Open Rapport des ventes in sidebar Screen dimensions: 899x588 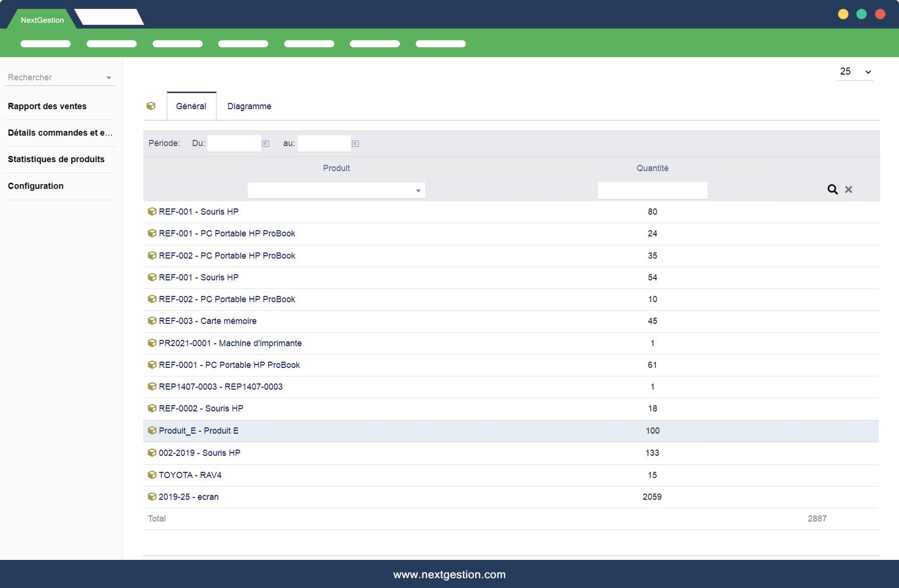coord(47,106)
